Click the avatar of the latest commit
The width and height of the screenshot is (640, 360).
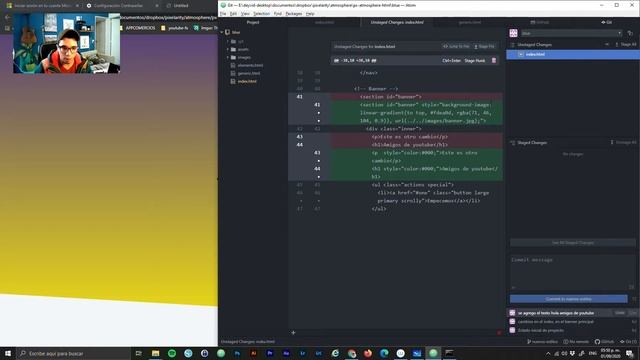[512, 313]
